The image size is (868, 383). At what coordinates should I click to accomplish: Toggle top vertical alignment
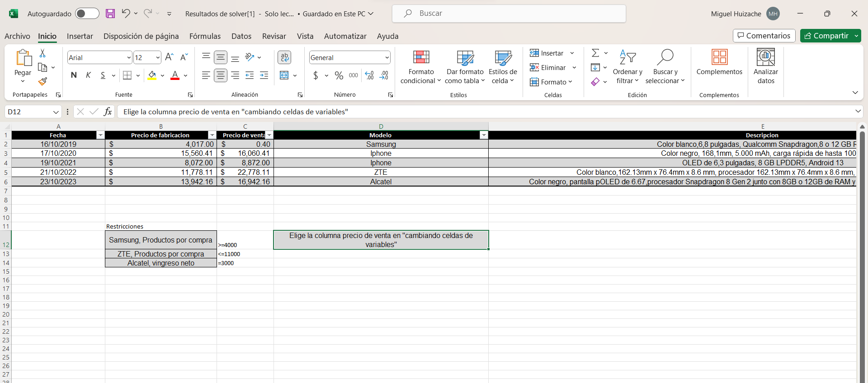pos(206,56)
